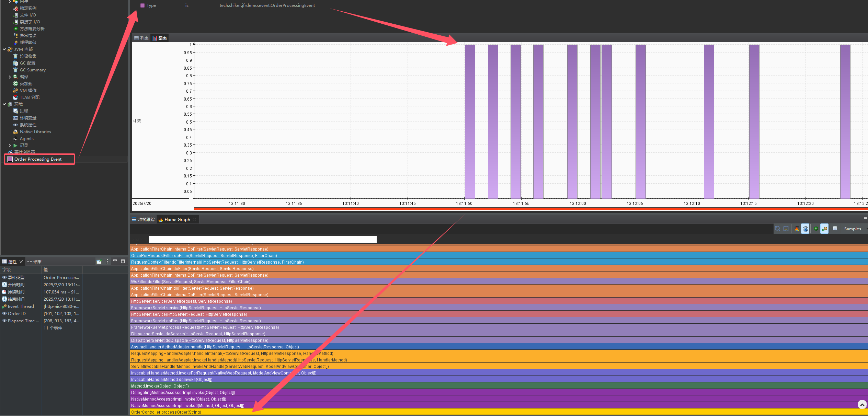
Task: Click the reset zoom magnifier icon
Action: tap(777, 229)
